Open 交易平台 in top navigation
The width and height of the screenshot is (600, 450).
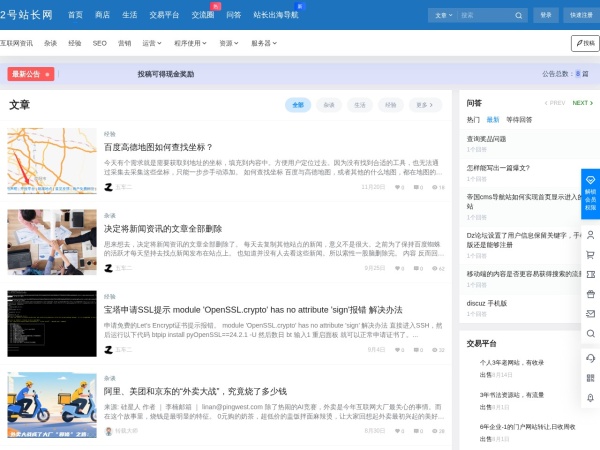(164, 15)
